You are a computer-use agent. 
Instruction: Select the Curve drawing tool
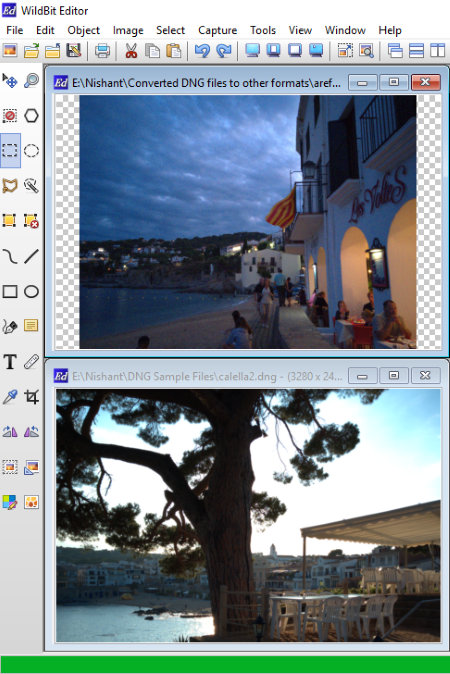(10, 256)
